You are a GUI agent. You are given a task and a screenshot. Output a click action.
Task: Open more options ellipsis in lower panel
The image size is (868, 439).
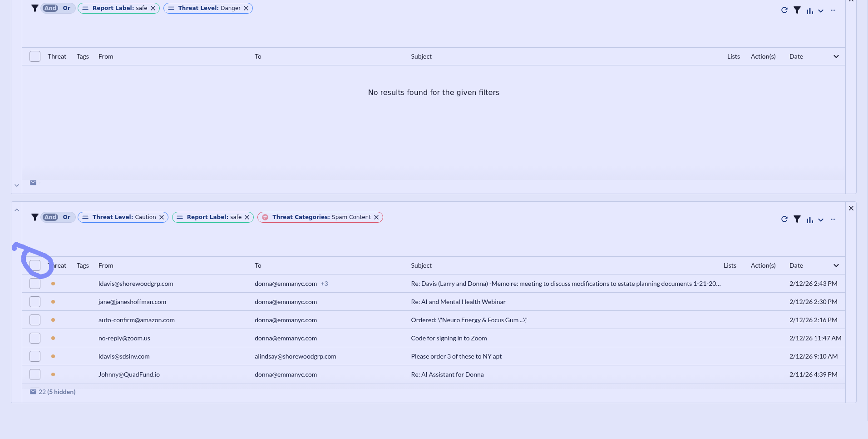pos(833,219)
